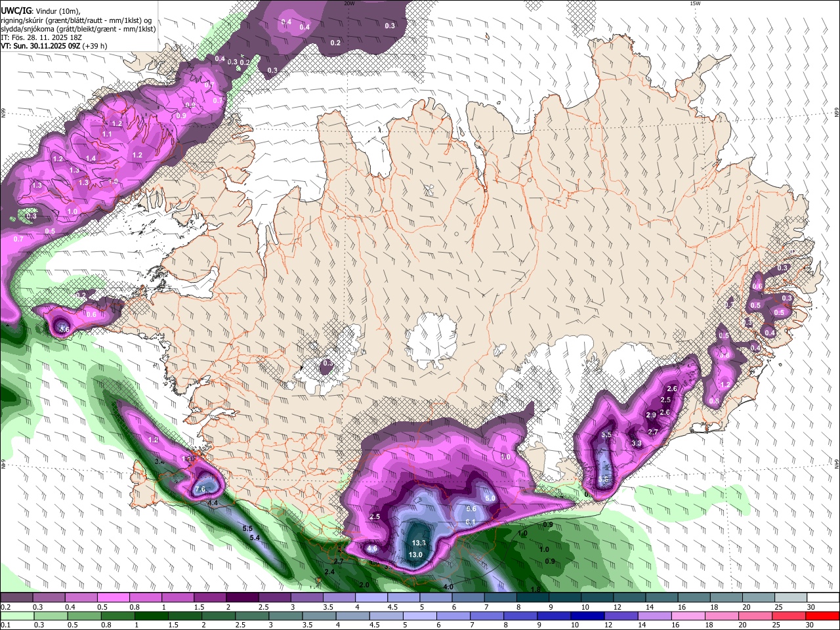
Task: Click the 1.8 value at the bottom edge
Action: (x=535, y=589)
